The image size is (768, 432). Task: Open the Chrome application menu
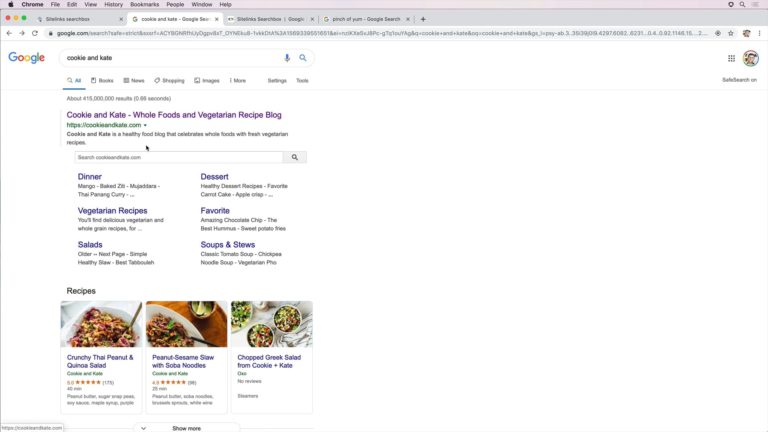tap(32, 4)
